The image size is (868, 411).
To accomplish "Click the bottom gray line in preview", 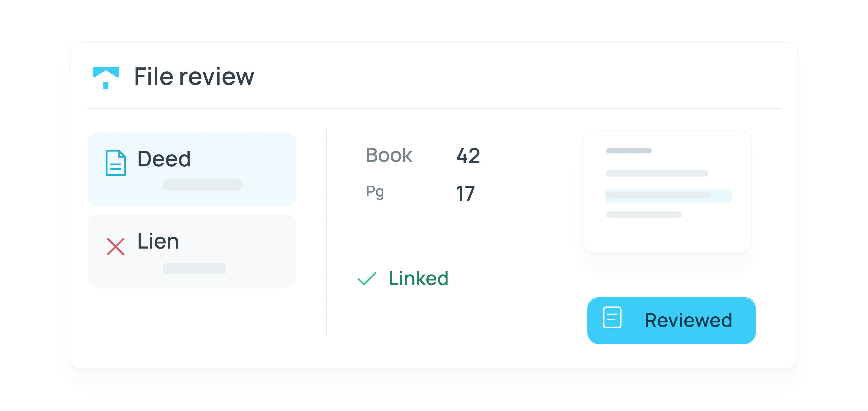I will 644,214.
